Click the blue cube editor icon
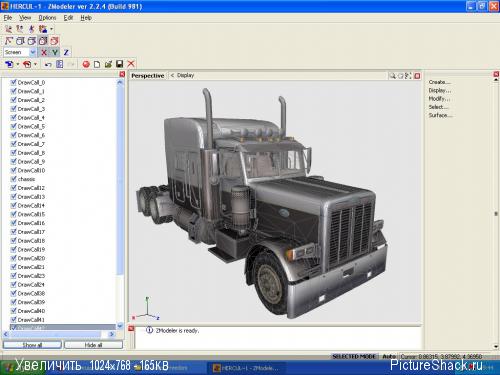500x375 pixels. tap(9, 64)
